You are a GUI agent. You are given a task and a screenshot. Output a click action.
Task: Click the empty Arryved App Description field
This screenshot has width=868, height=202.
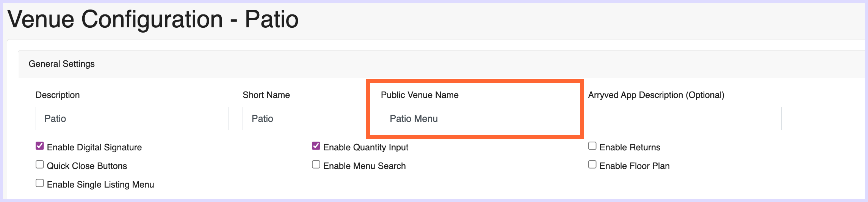click(x=685, y=118)
